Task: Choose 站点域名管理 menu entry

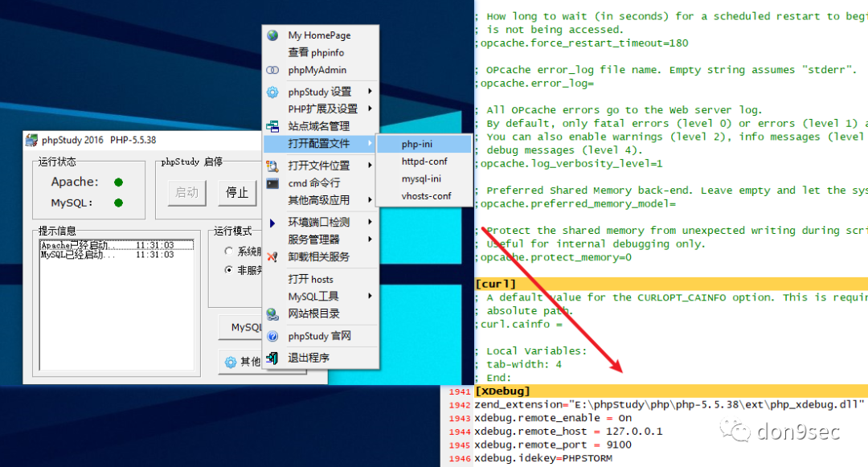Action: (x=321, y=126)
